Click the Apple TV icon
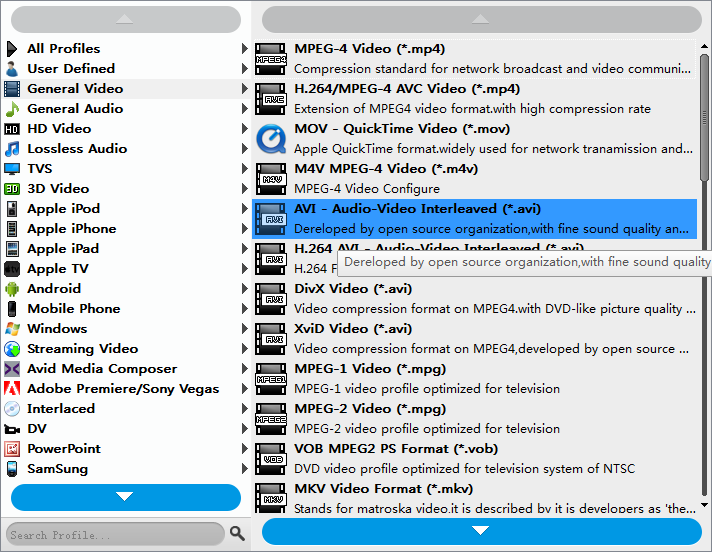The height and width of the screenshot is (552, 712). point(12,269)
